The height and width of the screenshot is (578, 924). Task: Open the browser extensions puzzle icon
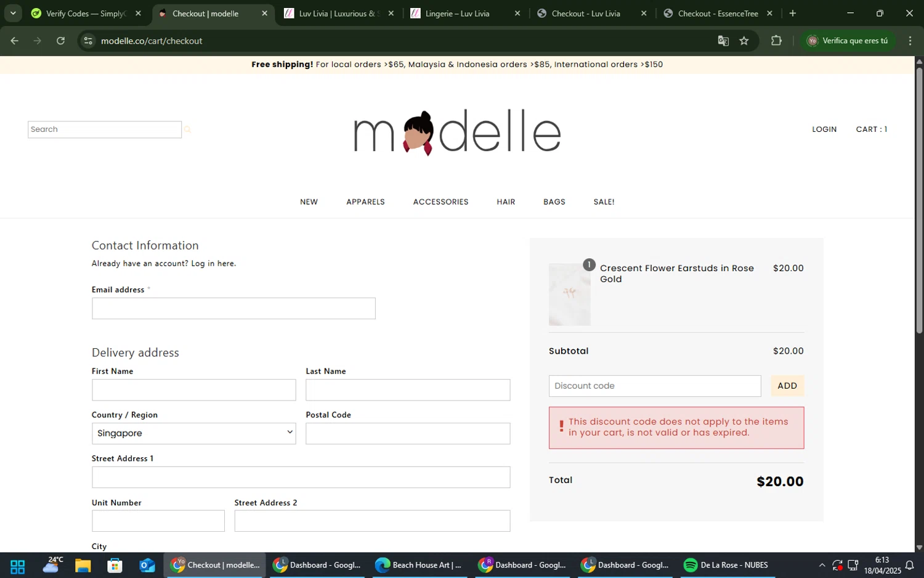tap(776, 41)
